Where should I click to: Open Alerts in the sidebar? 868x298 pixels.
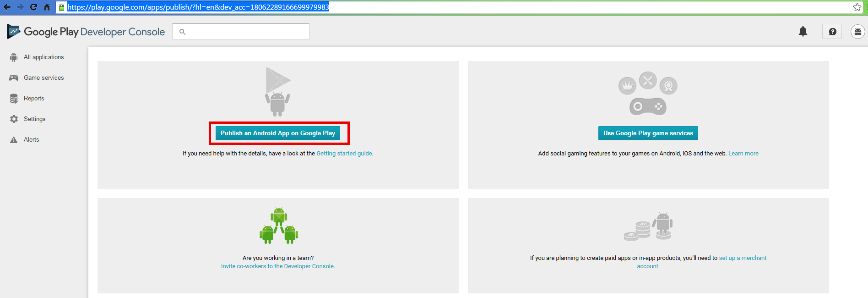tap(32, 140)
